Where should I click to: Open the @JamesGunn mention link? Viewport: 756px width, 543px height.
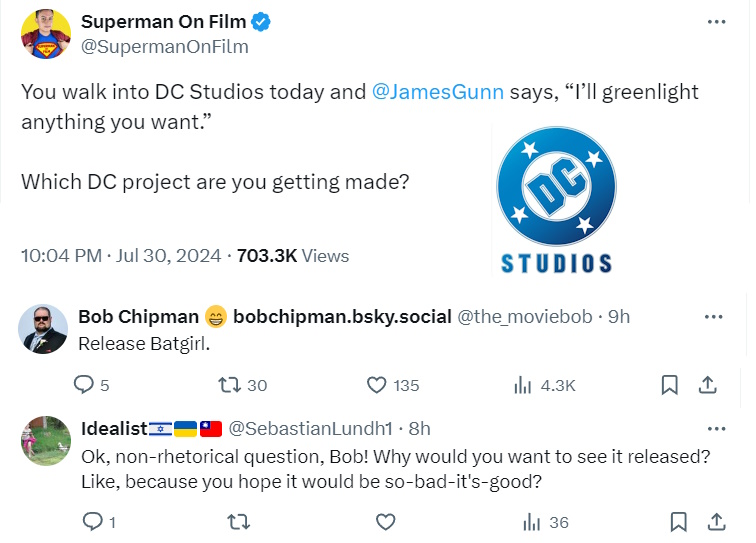(437, 93)
